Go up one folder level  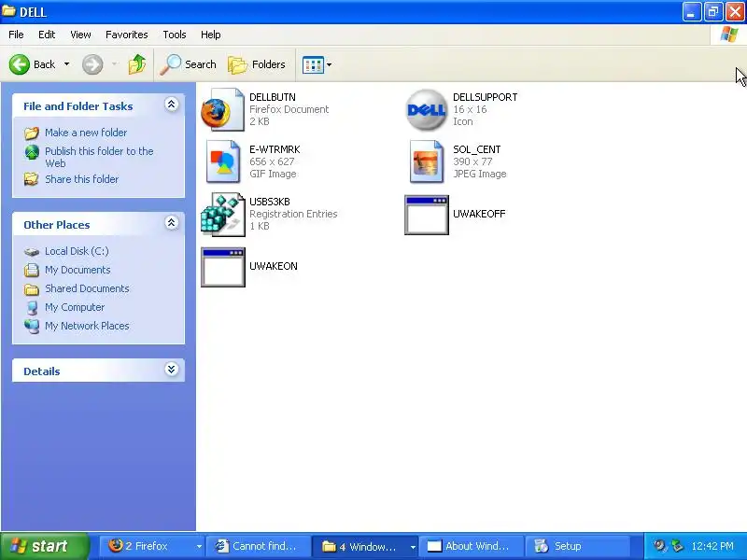(137, 64)
